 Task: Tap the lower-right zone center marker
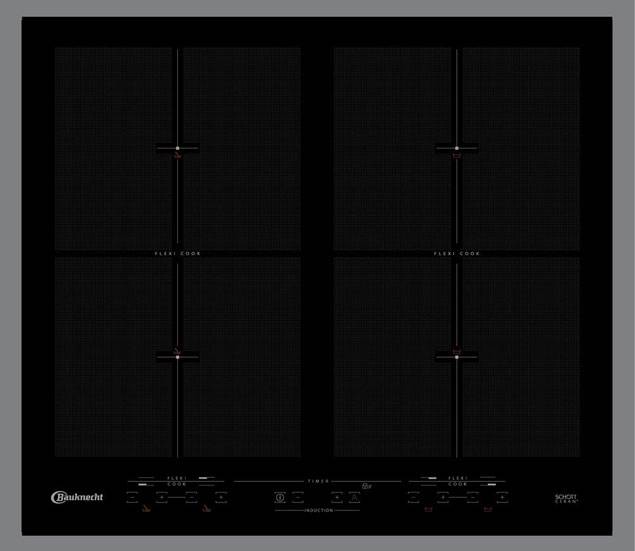pos(457,357)
